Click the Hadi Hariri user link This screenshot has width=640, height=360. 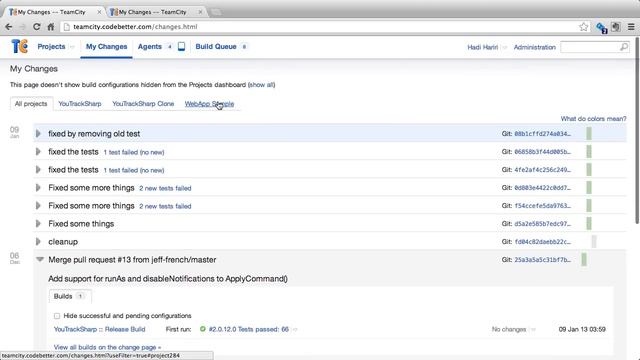pyautogui.click(x=482, y=47)
